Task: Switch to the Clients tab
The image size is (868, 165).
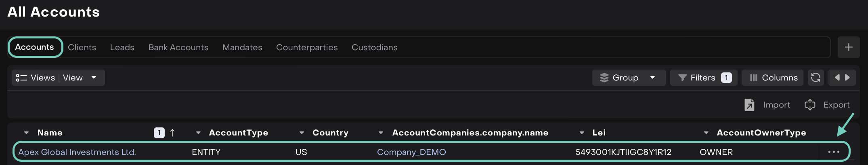Action: click(x=82, y=47)
